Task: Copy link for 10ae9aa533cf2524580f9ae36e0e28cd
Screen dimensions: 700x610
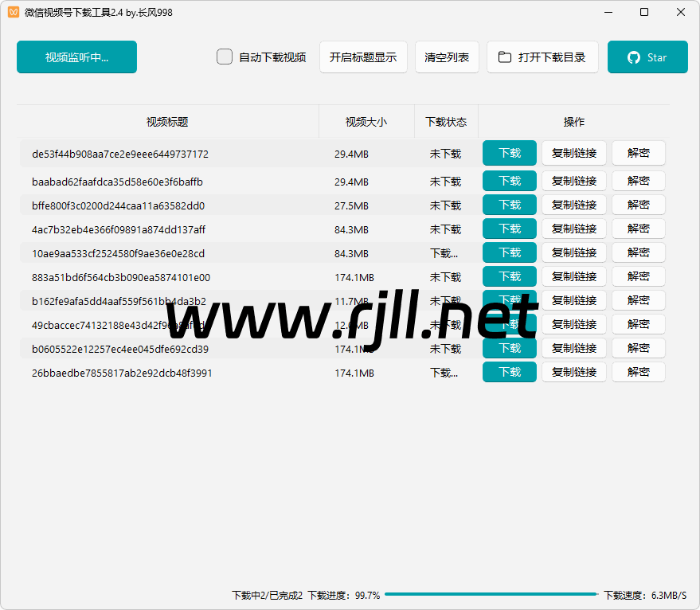Action: 574,252
